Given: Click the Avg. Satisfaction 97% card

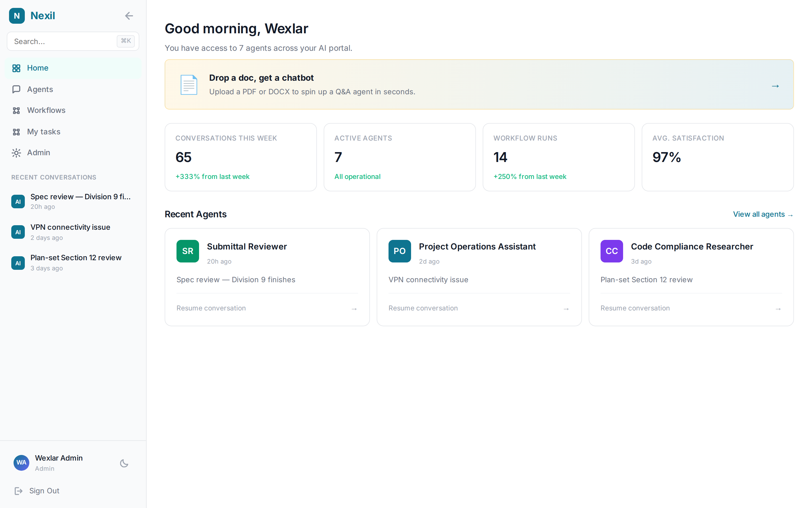Looking at the screenshot, I should click(x=718, y=157).
